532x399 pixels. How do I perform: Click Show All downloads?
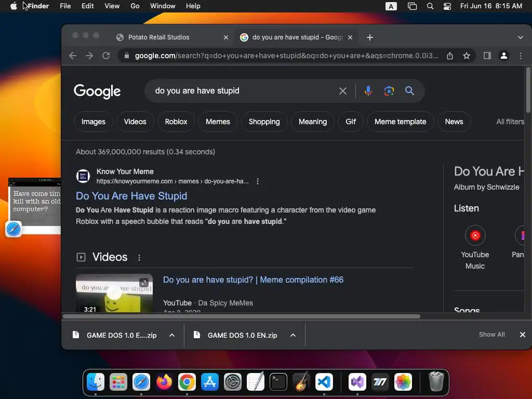point(491,335)
